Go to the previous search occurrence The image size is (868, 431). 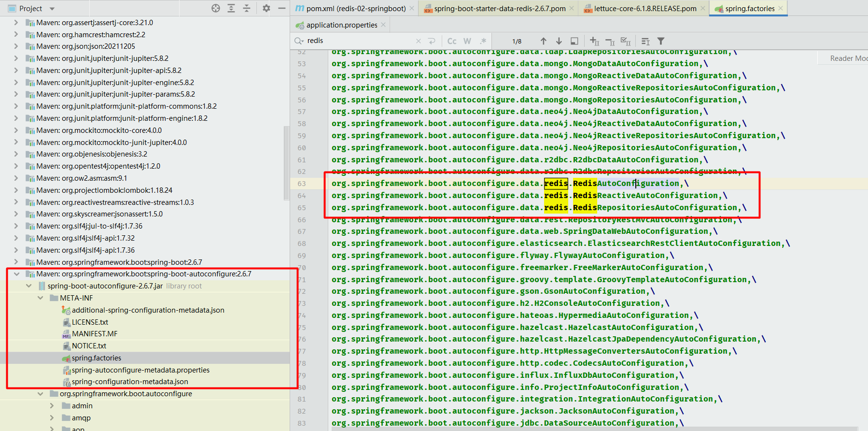point(544,41)
